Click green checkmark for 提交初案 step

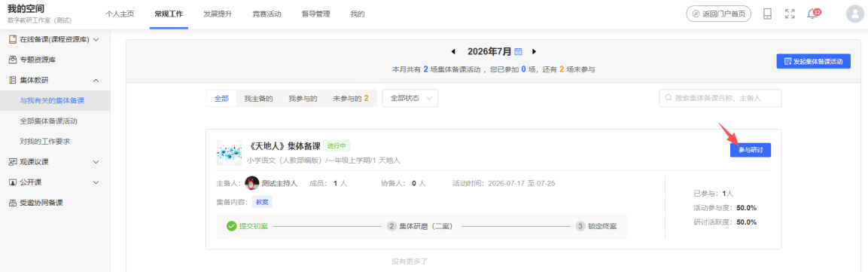231,226
